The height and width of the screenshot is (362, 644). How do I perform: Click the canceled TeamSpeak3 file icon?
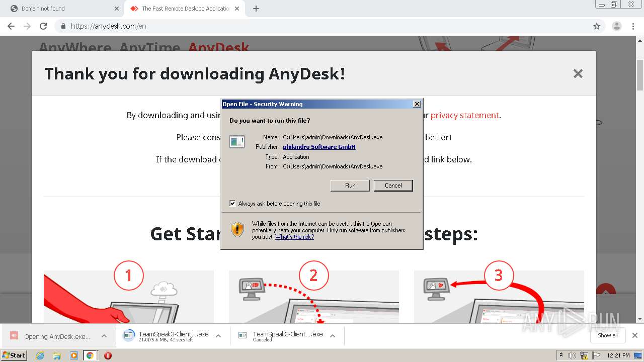243,336
